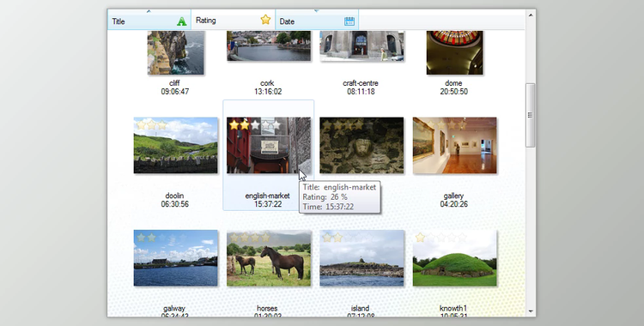Click the scroll up arrow
The height and width of the screenshot is (326, 644).
point(531,15)
